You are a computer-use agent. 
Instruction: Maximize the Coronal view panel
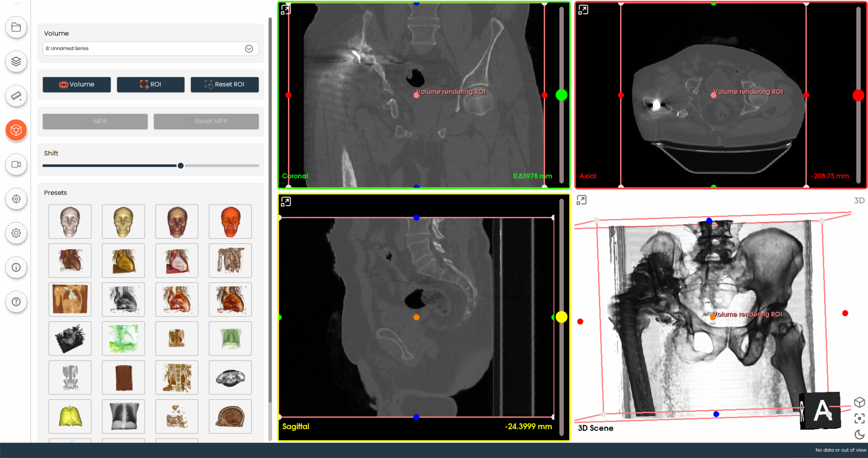tap(286, 9)
